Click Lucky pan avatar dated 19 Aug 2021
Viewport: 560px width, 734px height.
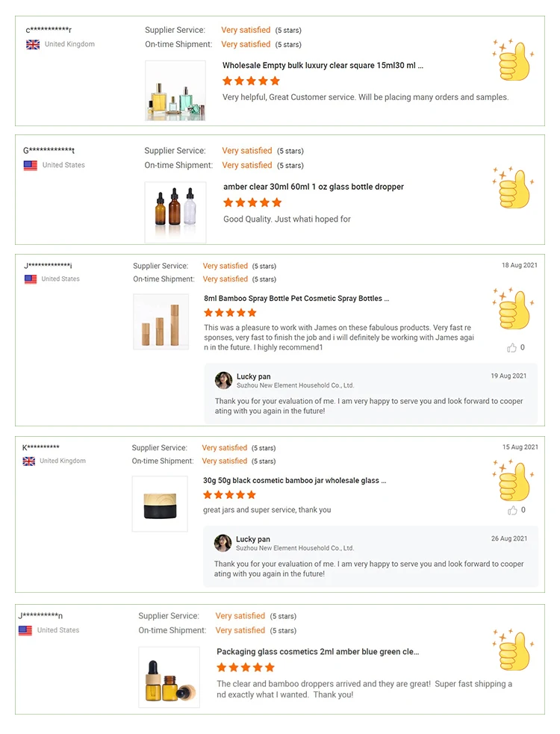(x=223, y=381)
